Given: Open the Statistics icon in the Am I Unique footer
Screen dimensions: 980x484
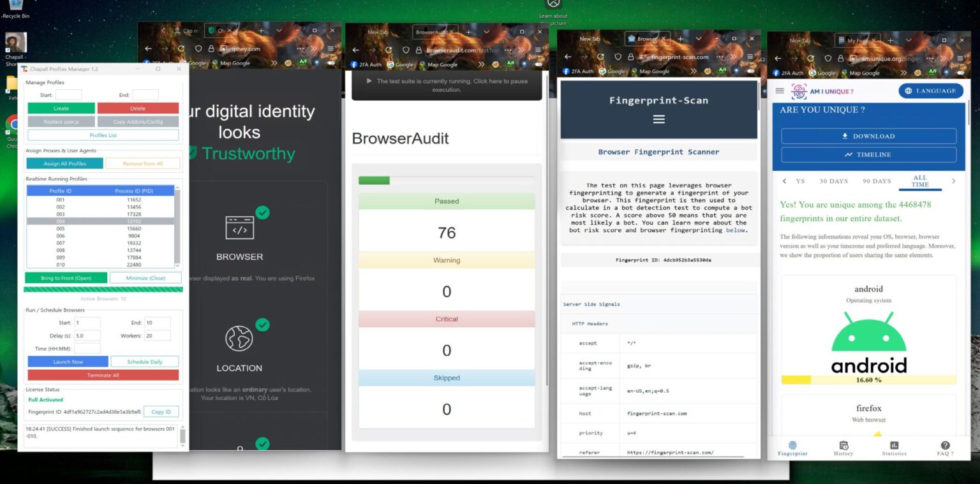Looking at the screenshot, I should coord(894,448).
